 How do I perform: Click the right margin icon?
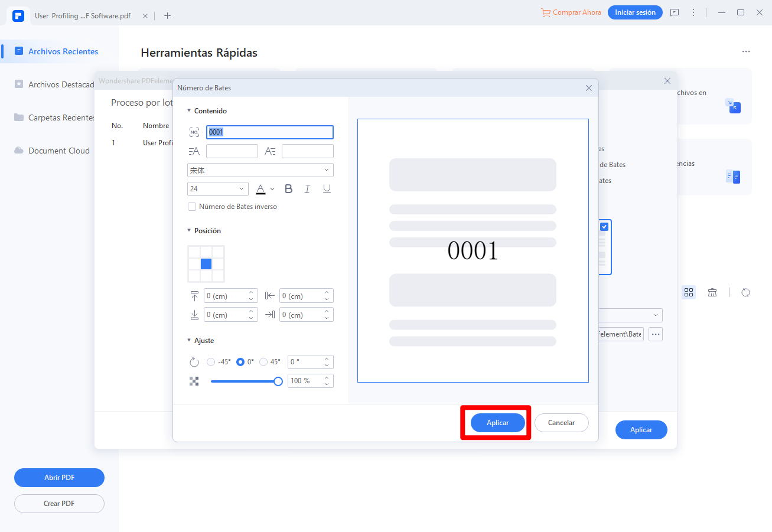tap(270, 315)
